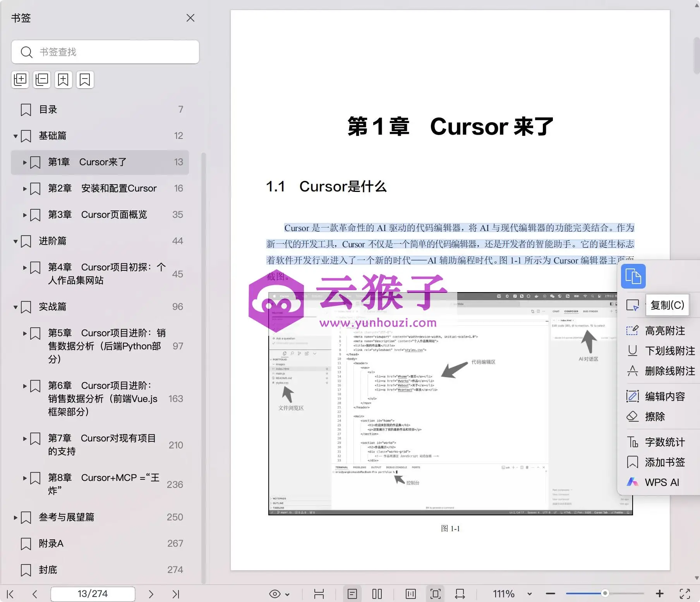
Task: Toggle the eye protection view icon
Action: click(275, 594)
